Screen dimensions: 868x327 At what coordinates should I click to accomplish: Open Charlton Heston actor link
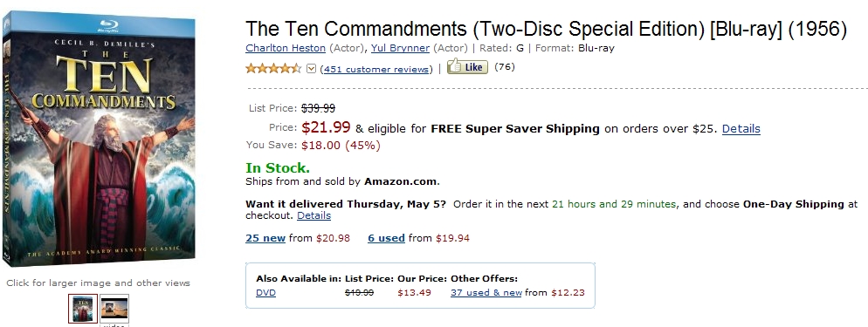(286, 48)
